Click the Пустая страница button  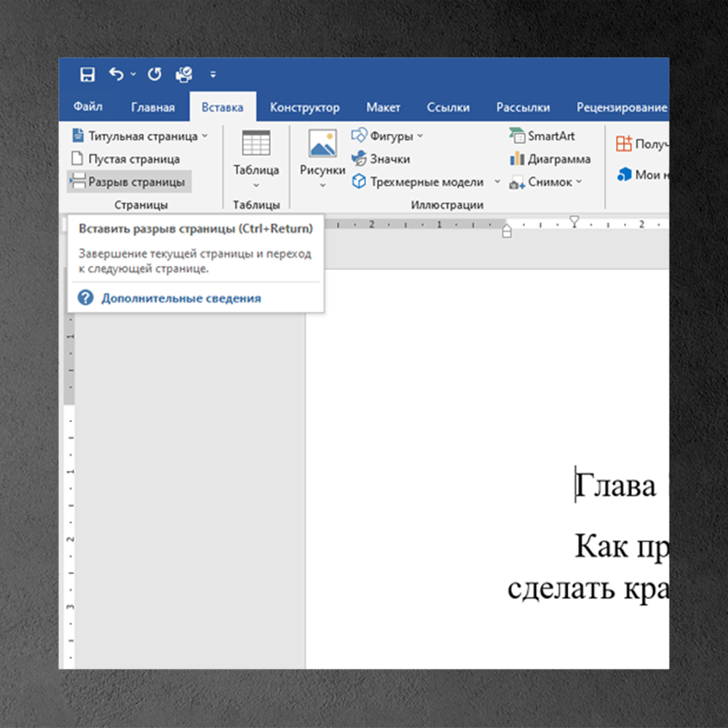(125, 159)
